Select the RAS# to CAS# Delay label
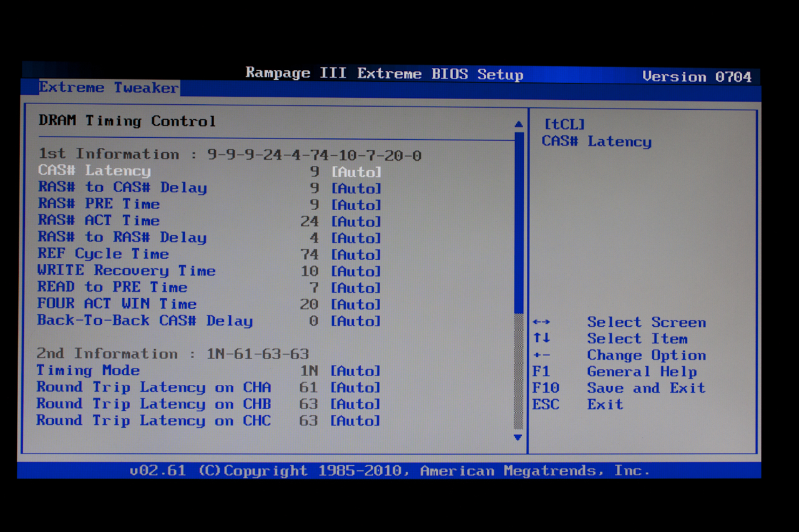This screenshot has width=799, height=532. [122, 187]
